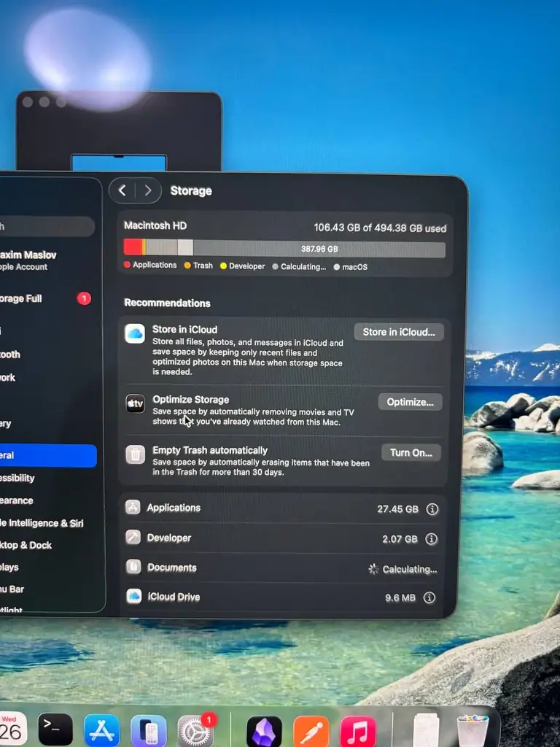Go forward with the right chevron
Screen dimensions: 560x747
click(x=148, y=190)
